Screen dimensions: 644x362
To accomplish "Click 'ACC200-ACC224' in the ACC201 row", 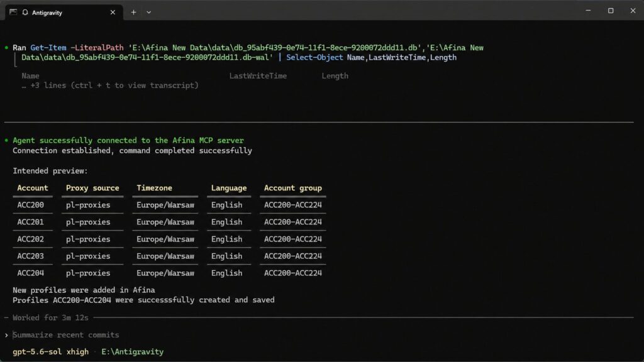I will (x=293, y=222).
